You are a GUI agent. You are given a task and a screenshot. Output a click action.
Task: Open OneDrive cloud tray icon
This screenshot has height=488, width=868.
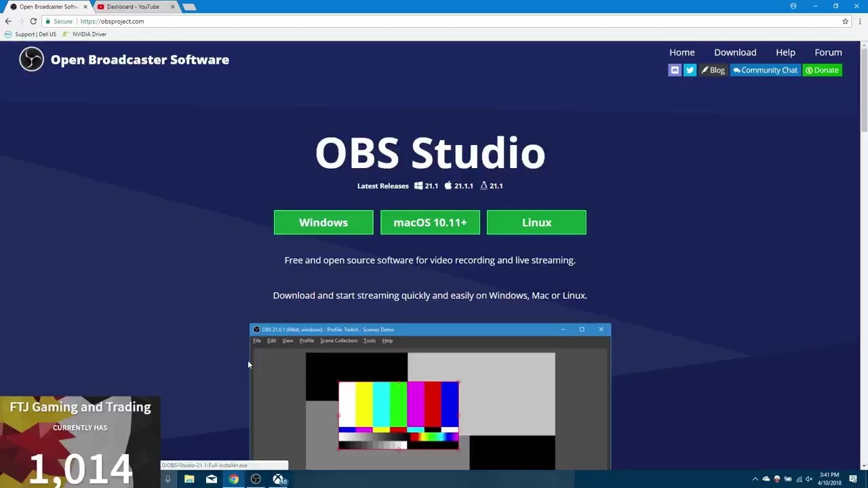[x=766, y=479]
